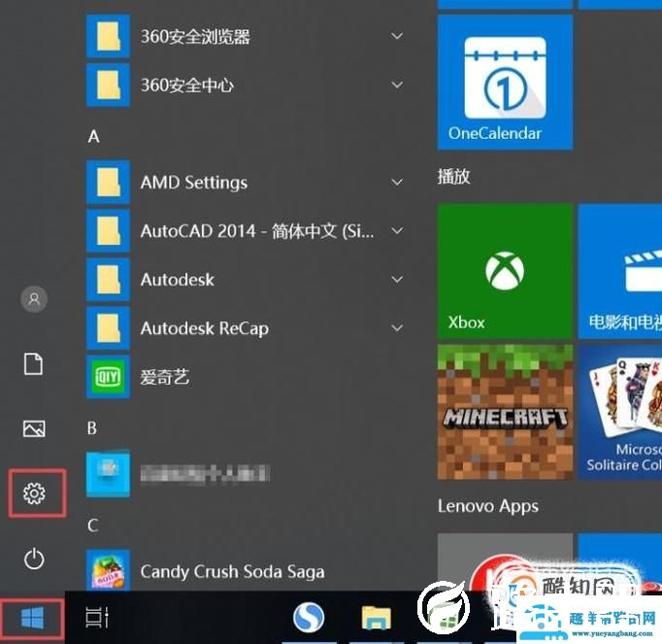
Task: Open the 360安全浏览器 folder icon
Action: (x=108, y=36)
